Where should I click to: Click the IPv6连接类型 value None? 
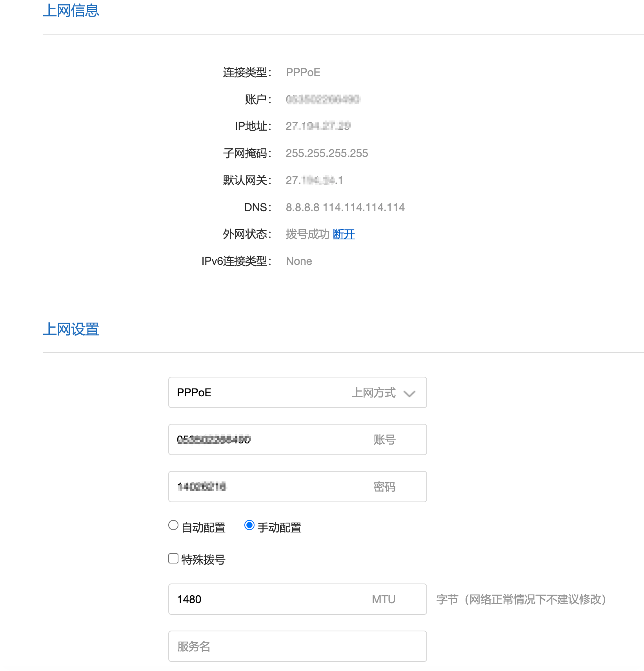coord(299,261)
